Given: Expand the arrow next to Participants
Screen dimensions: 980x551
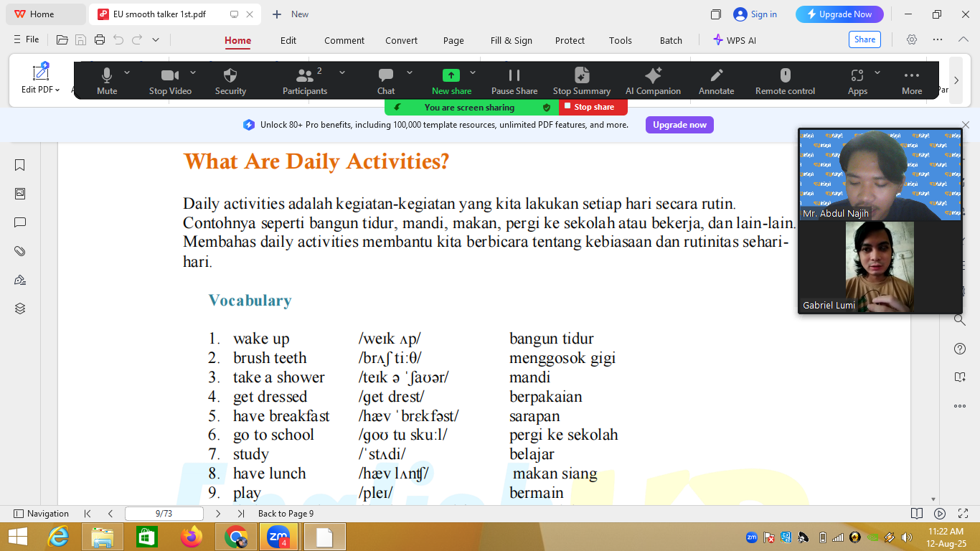Looking at the screenshot, I should [342, 72].
